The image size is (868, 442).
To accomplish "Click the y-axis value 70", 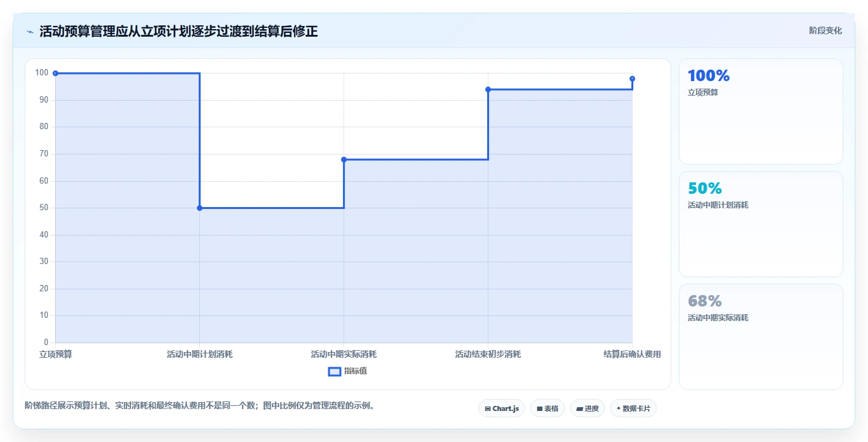I will pos(44,154).
